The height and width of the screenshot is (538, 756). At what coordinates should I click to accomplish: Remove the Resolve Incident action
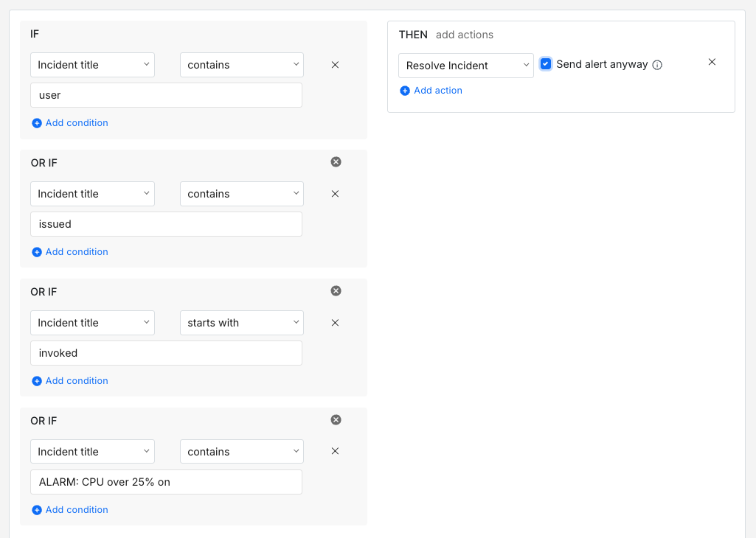click(711, 62)
